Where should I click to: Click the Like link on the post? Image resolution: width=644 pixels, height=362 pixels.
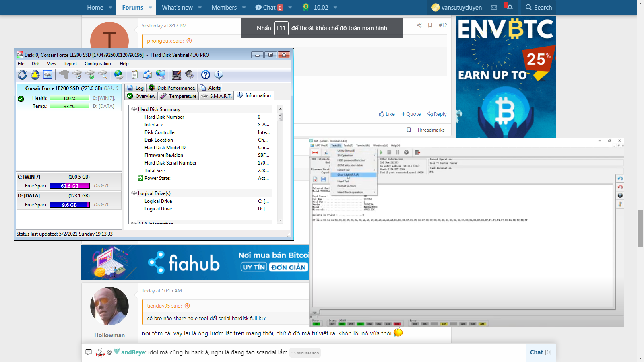[387, 114]
